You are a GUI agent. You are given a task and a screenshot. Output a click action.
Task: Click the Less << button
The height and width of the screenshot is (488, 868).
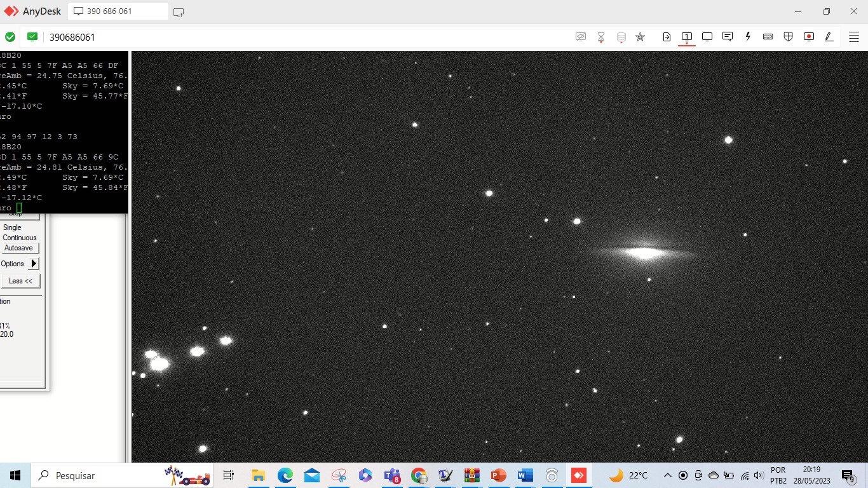point(20,281)
